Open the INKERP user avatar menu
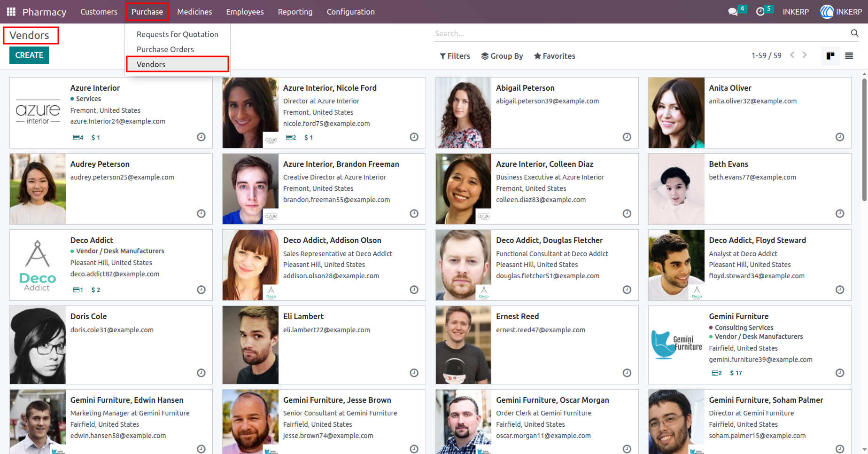 point(841,12)
